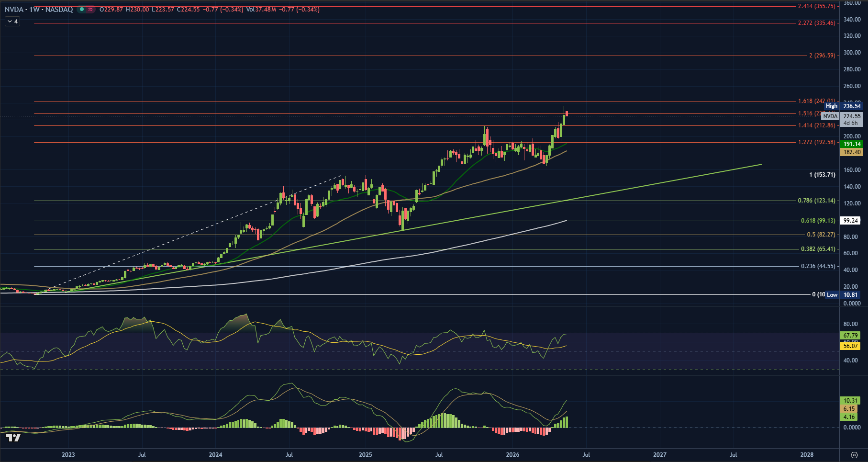Select the 2.272 (335.46) Fibonacci level
Image resolution: width=868 pixels, height=462 pixels.
pyautogui.click(x=816, y=23)
